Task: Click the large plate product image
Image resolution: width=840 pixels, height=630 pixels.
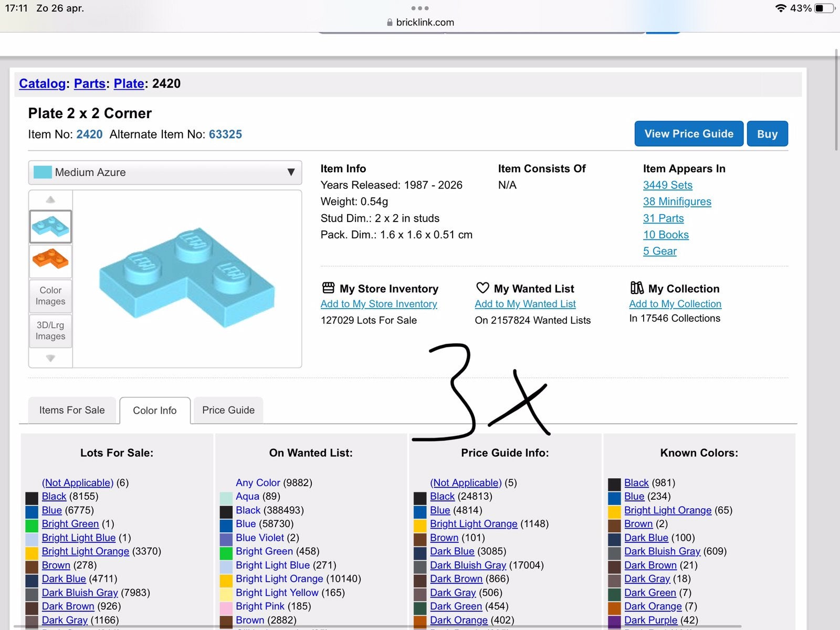Action: point(187,278)
